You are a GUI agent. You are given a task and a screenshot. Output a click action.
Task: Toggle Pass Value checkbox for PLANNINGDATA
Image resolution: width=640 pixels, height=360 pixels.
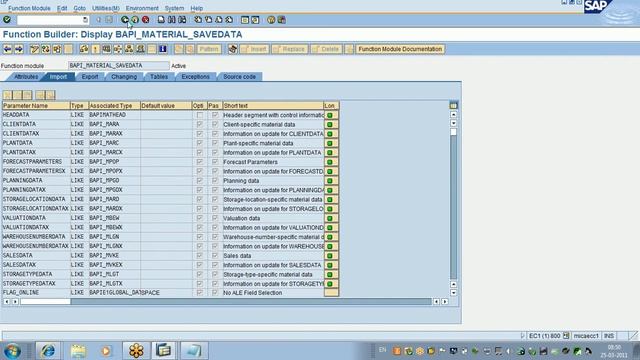pyautogui.click(x=215, y=181)
